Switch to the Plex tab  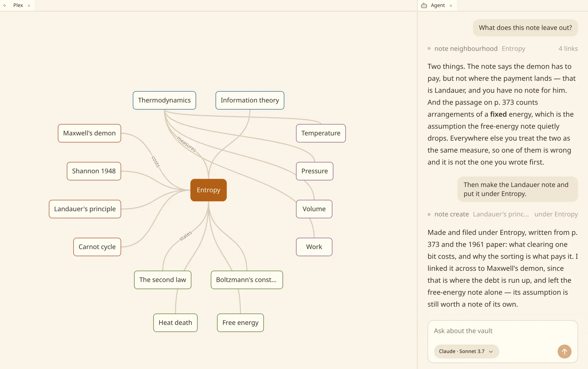18,5
